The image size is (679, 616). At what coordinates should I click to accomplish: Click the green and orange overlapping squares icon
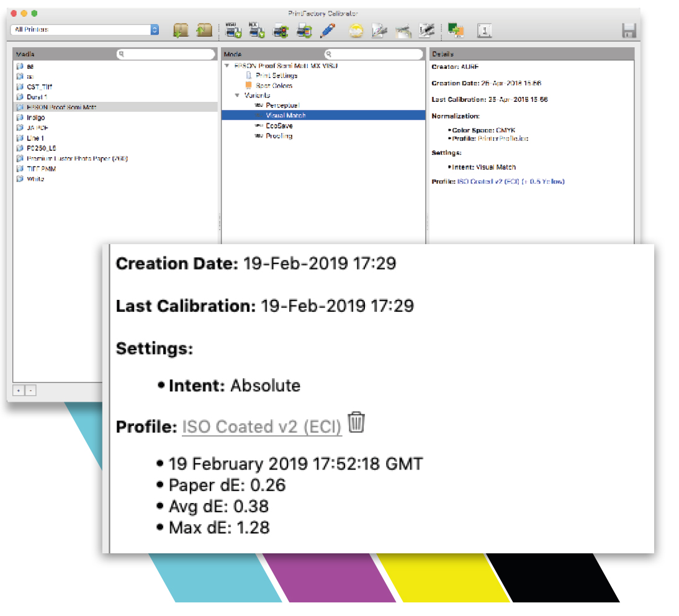click(x=456, y=30)
